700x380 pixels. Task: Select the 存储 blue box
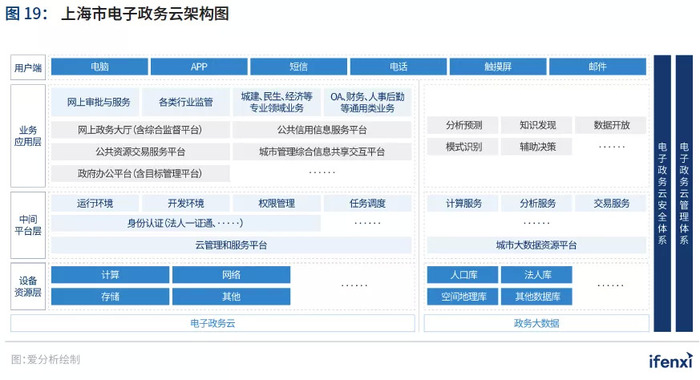[110, 296]
